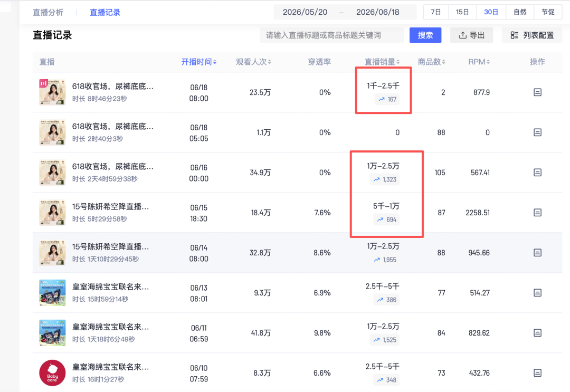Sort by 观看人次 column
The width and height of the screenshot is (570, 392).
[253, 62]
